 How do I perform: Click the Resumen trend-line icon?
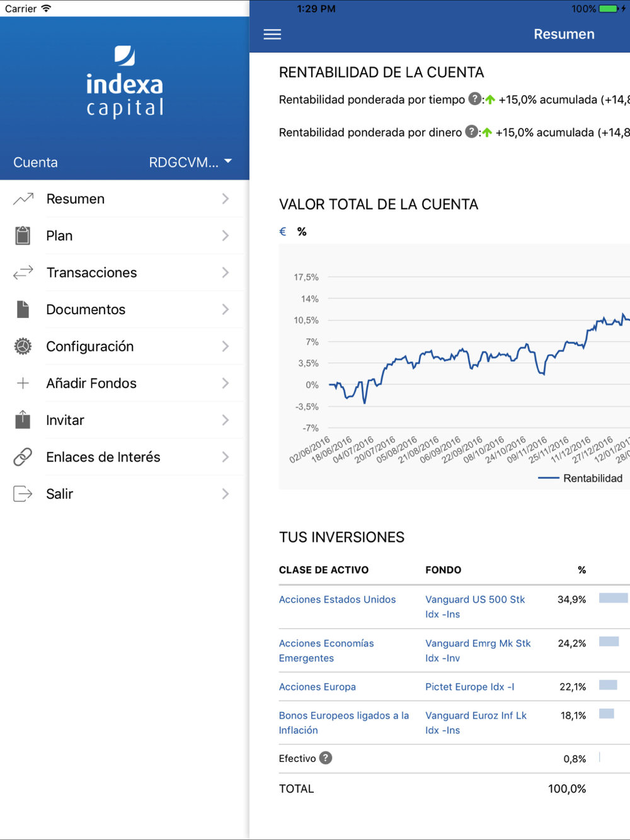pyautogui.click(x=23, y=199)
